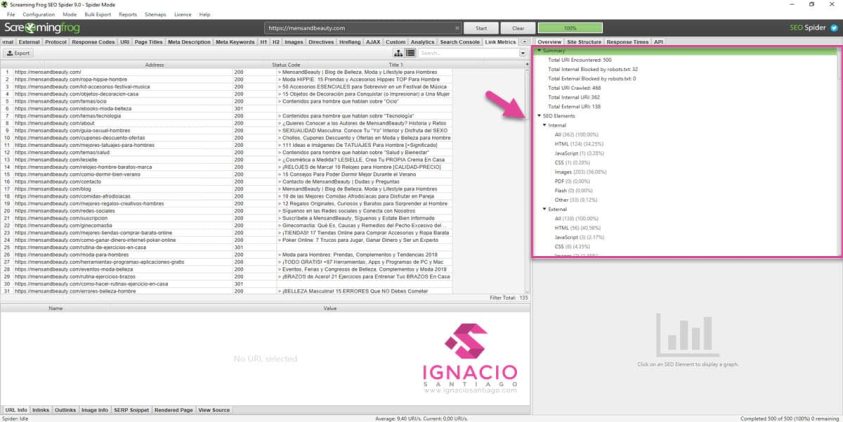
Task: Open the Reports menu
Action: point(128,15)
